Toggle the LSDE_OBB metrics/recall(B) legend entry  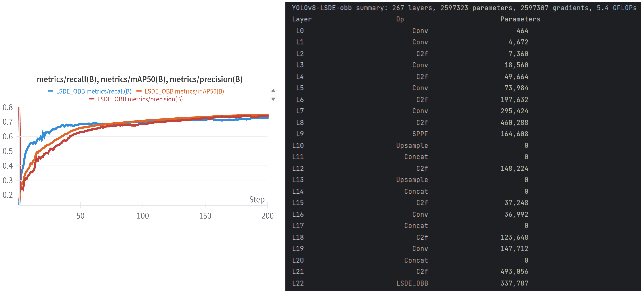(93, 91)
